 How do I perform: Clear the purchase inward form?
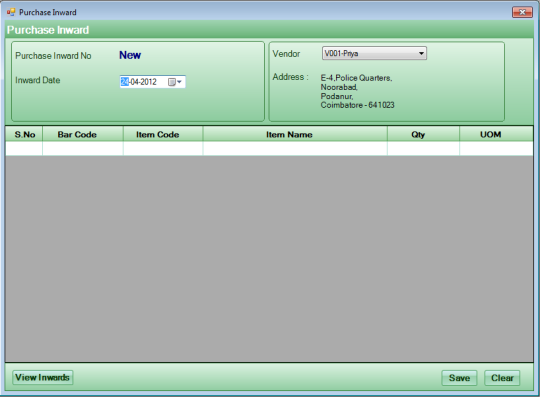tap(502, 378)
